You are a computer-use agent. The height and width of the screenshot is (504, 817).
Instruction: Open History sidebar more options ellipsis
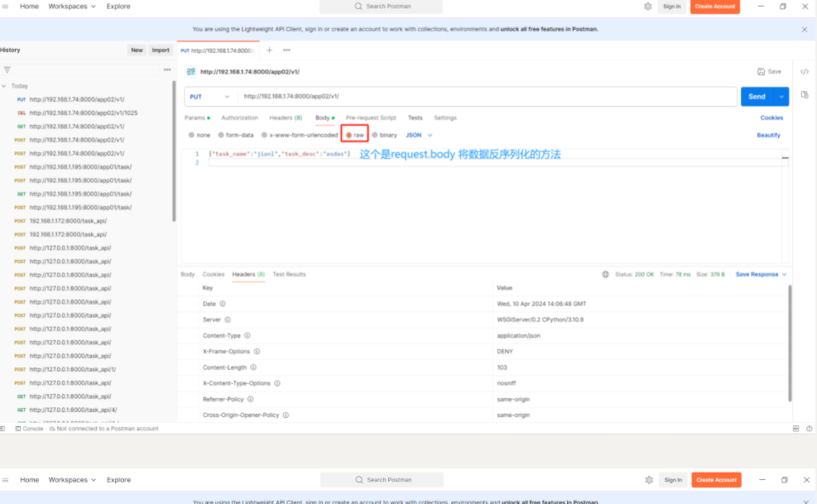[167, 70]
